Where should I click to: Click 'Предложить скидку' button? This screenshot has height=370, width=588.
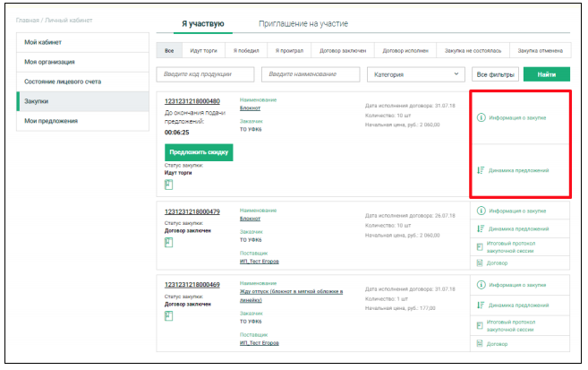point(200,152)
